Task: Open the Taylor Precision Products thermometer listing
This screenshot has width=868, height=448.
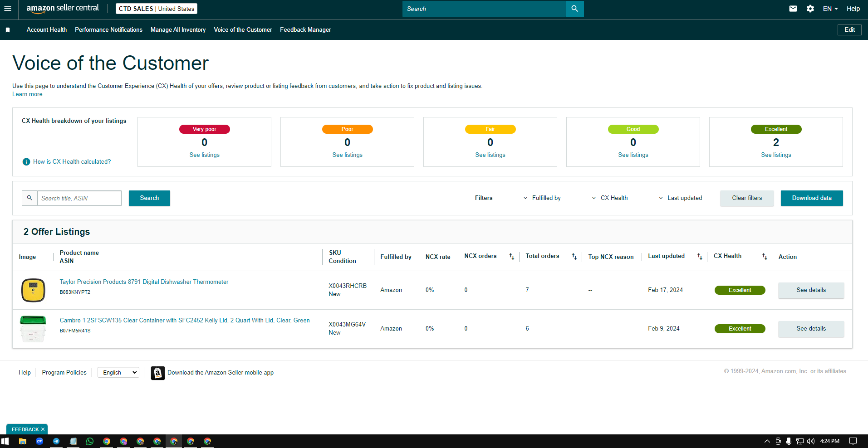Action: 144,282
